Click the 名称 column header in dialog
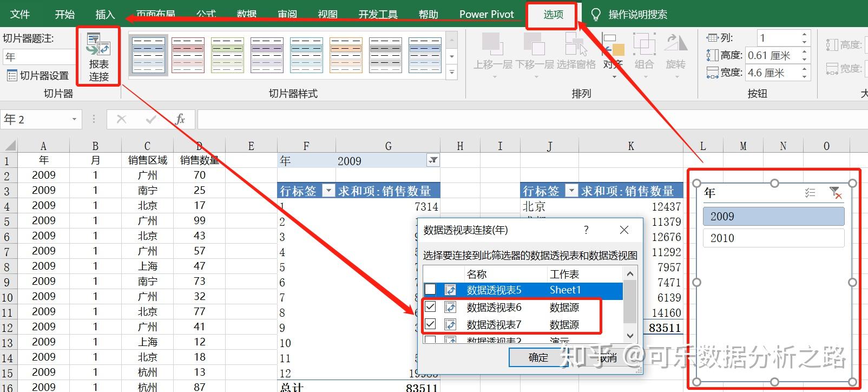Image resolution: width=868 pixels, height=392 pixels. tap(477, 274)
